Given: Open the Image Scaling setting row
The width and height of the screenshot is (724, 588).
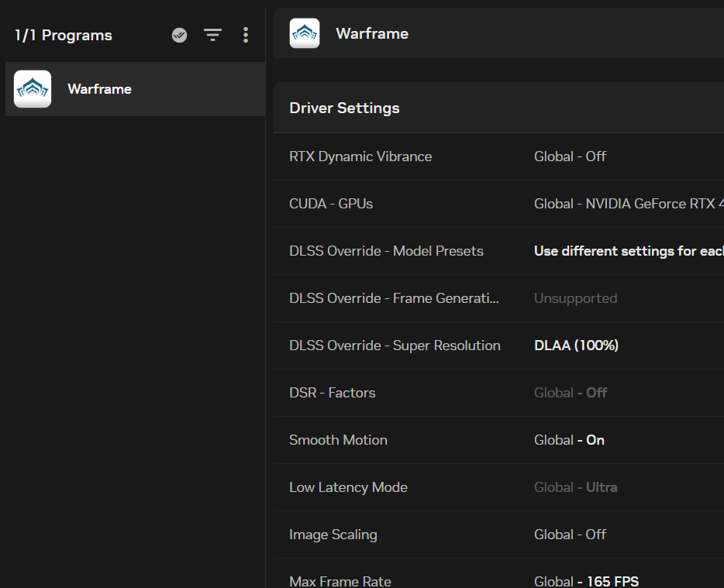Looking at the screenshot, I should tap(498, 535).
